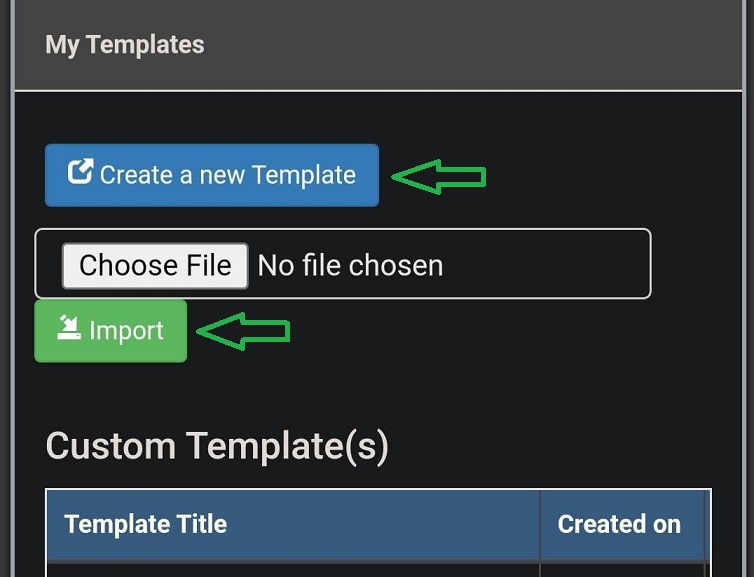Image resolution: width=754 pixels, height=577 pixels.
Task: Click divider between Template Title and Created on
Action: point(540,525)
